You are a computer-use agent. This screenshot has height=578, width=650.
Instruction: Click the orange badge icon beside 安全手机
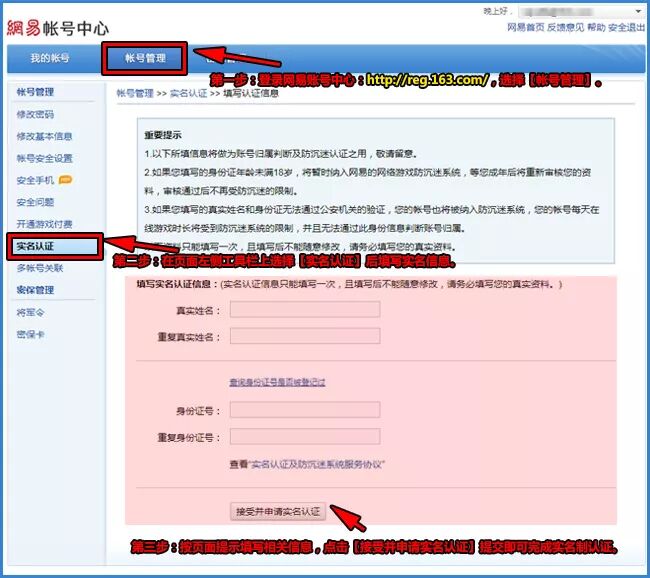pyautogui.click(x=65, y=180)
